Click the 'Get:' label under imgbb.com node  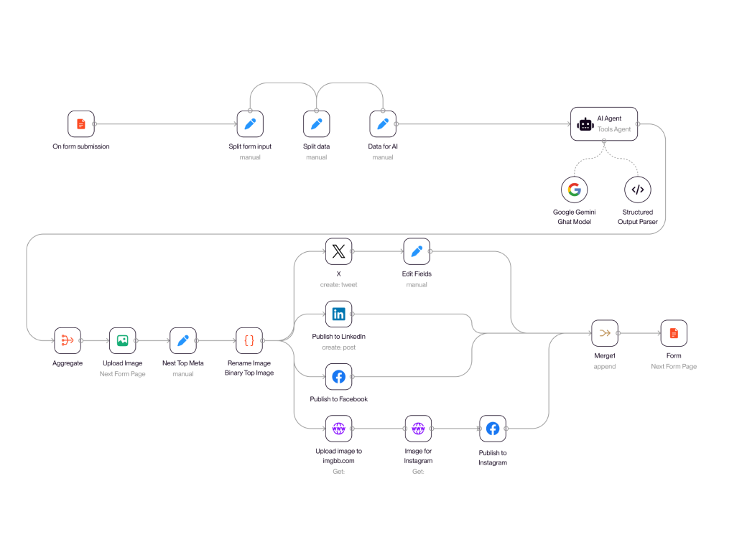339,472
